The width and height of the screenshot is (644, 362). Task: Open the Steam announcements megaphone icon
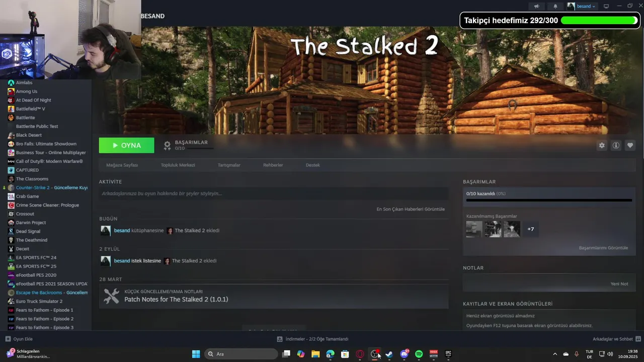pyautogui.click(x=536, y=6)
